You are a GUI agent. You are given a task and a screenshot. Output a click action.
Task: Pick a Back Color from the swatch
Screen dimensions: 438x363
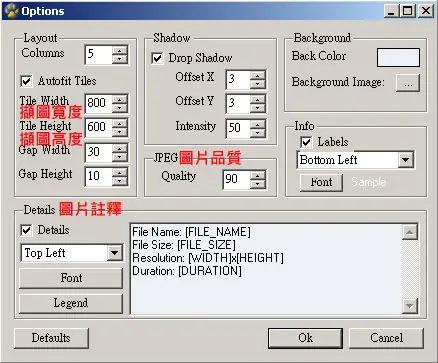coord(398,57)
